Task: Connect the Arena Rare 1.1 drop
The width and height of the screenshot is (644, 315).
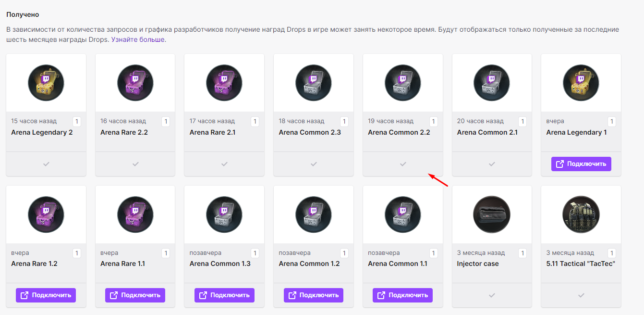Action: [x=135, y=295]
